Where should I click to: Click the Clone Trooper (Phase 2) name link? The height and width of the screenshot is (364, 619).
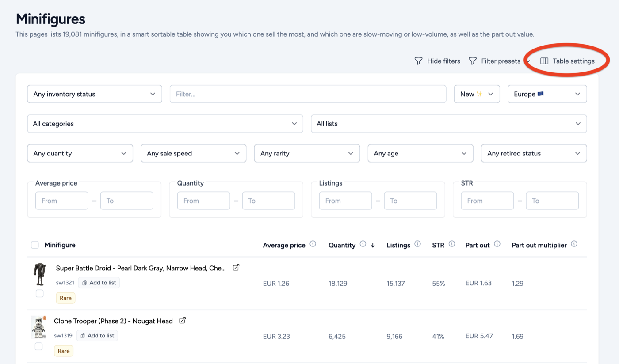tap(113, 321)
